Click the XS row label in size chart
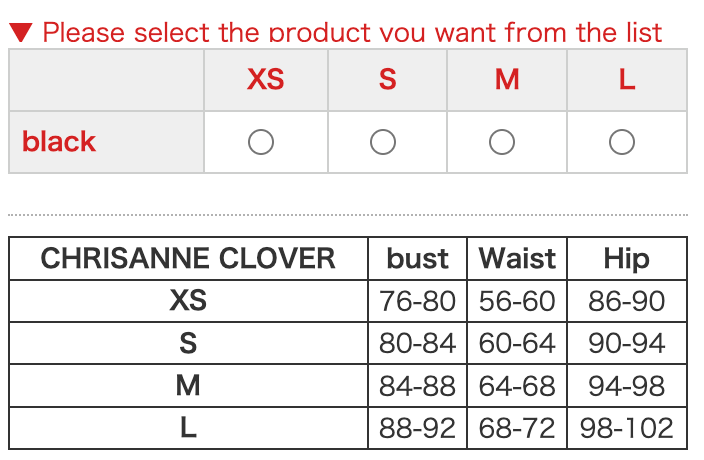The image size is (704, 460). pyautogui.click(x=188, y=301)
